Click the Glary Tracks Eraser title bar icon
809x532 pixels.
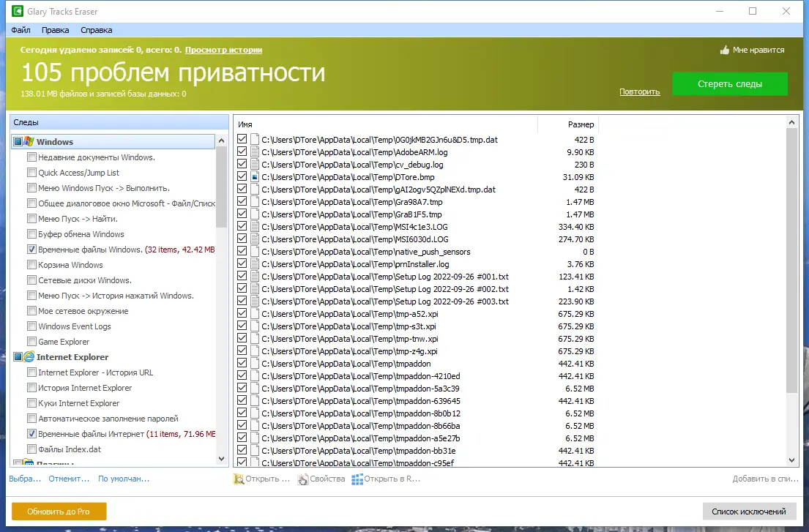click(x=18, y=11)
